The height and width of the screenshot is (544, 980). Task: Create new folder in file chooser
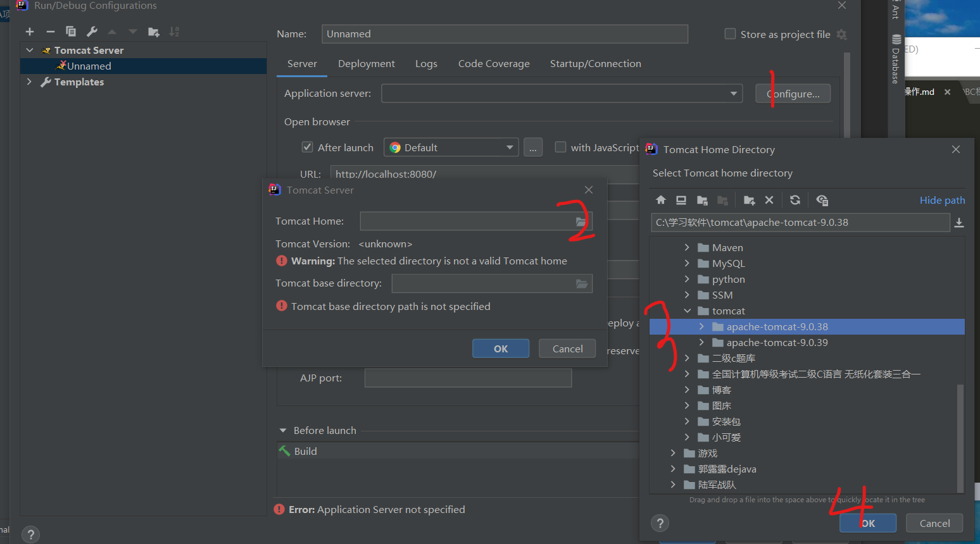click(750, 200)
